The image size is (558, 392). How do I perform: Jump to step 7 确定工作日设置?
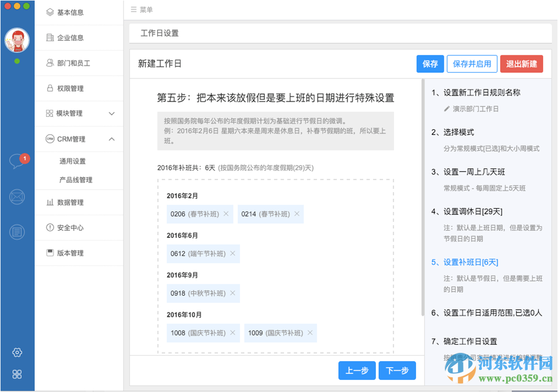click(x=464, y=341)
